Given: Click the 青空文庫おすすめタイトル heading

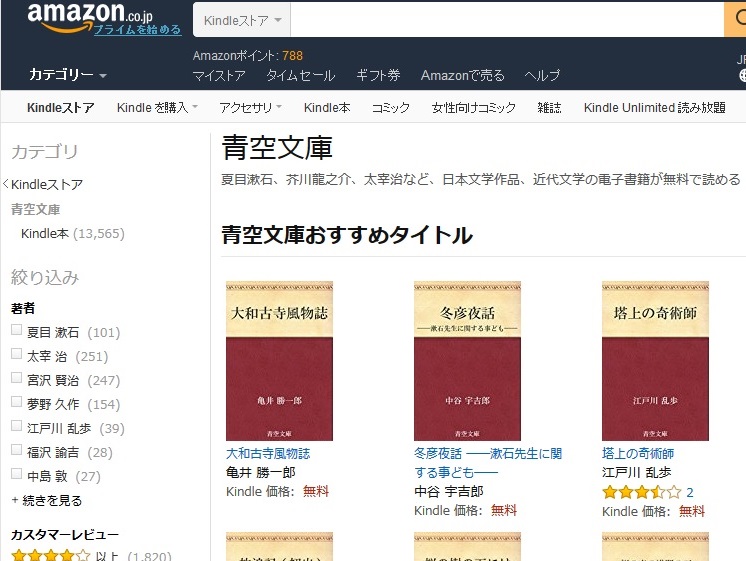Looking at the screenshot, I should point(347,235).
